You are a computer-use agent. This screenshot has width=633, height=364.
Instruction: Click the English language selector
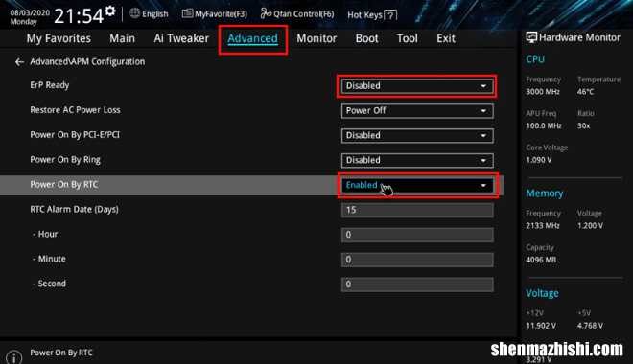(x=155, y=14)
